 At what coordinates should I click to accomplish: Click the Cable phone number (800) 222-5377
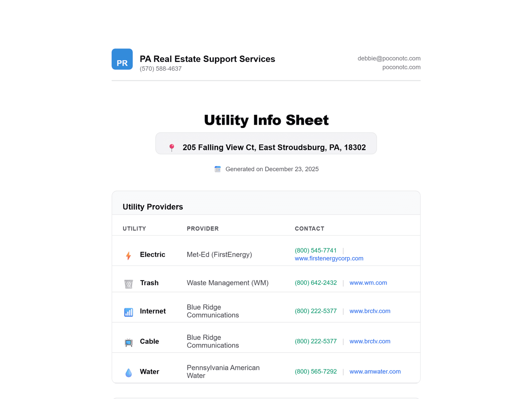316,341
